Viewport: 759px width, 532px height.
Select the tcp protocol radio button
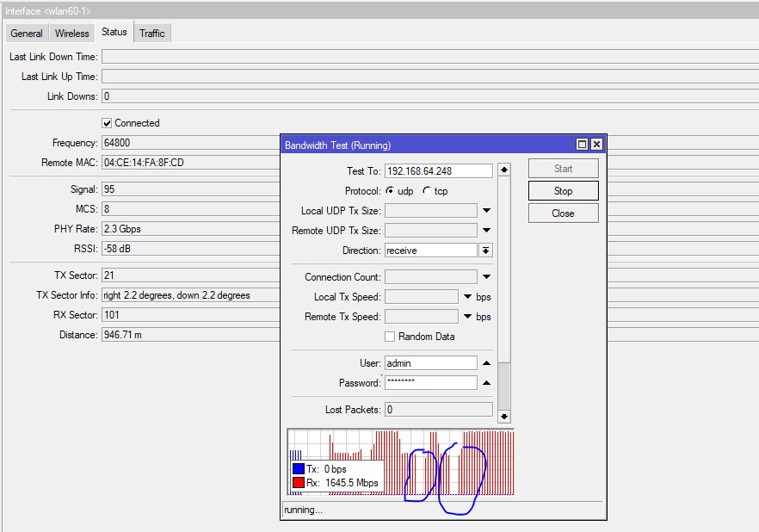tap(426, 191)
